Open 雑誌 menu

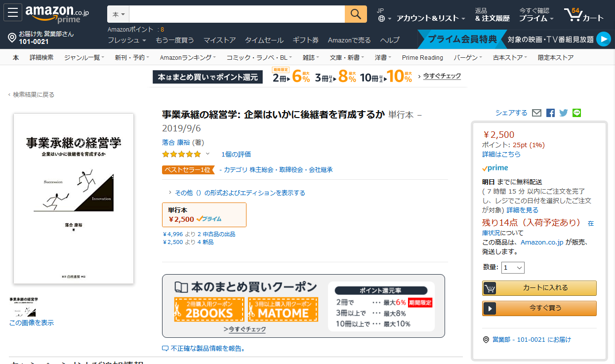pyautogui.click(x=311, y=57)
